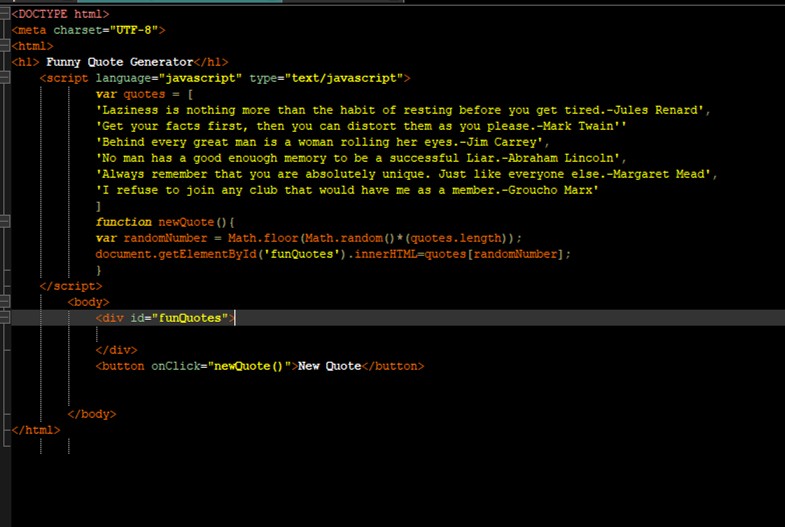The image size is (785, 527).
Task: Click the closing </script> tag
Action: coord(71,286)
